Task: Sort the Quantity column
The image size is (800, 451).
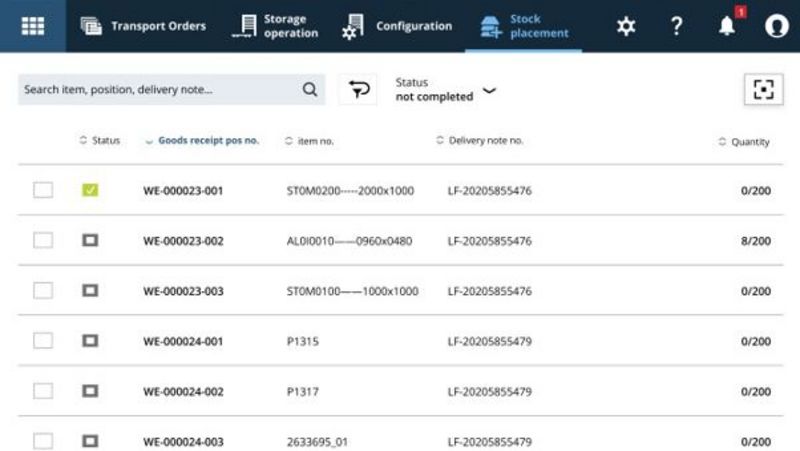Action: click(x=749, y=142)
